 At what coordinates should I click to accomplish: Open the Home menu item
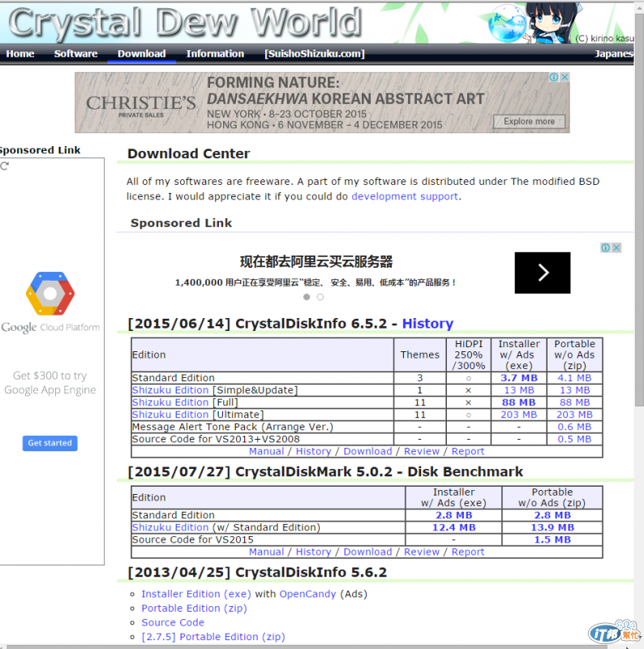tap(19, 54)
